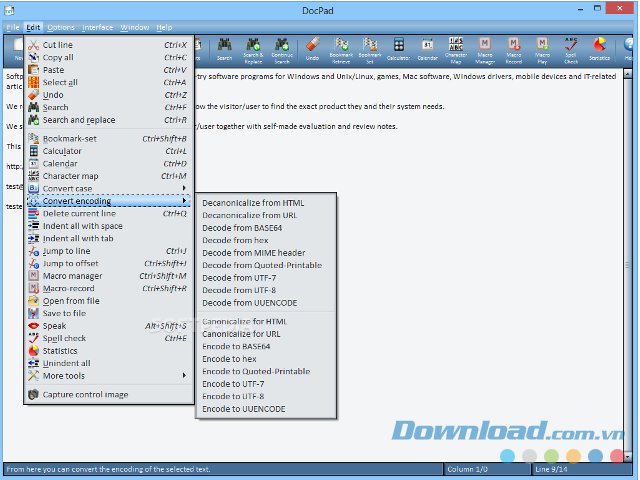This screenshot has width=640, height=480.
Task: Open the Statistics toolbar icon
Action: click(x=599, y=48)
